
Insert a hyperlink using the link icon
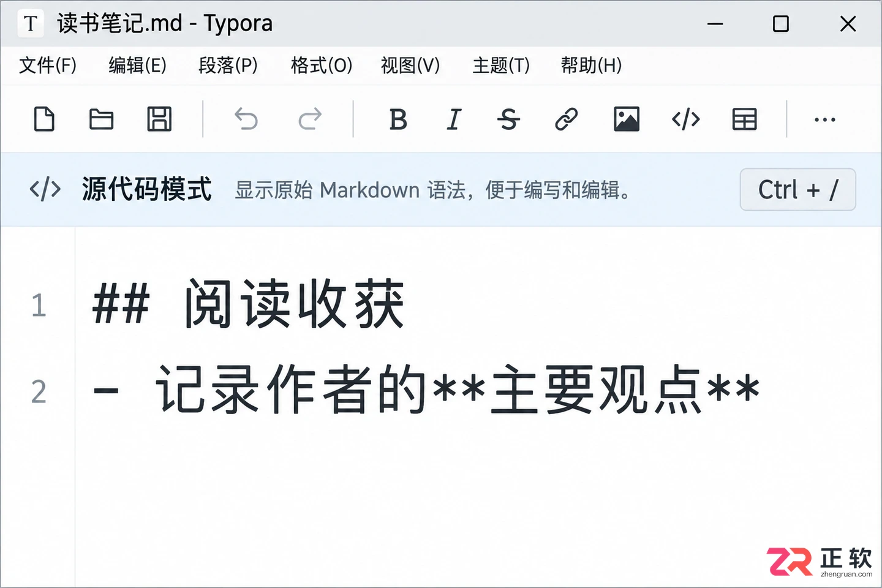click(567, 119)
